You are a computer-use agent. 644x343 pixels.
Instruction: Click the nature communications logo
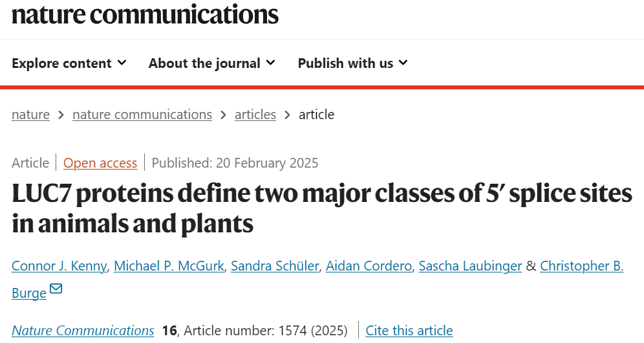pyautogui.click(x=145, y=14)
